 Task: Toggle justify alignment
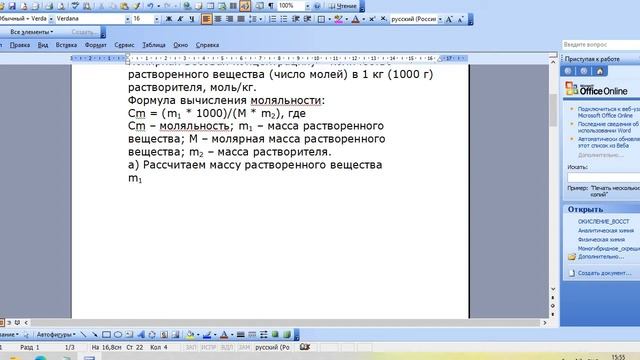[241, 19]
